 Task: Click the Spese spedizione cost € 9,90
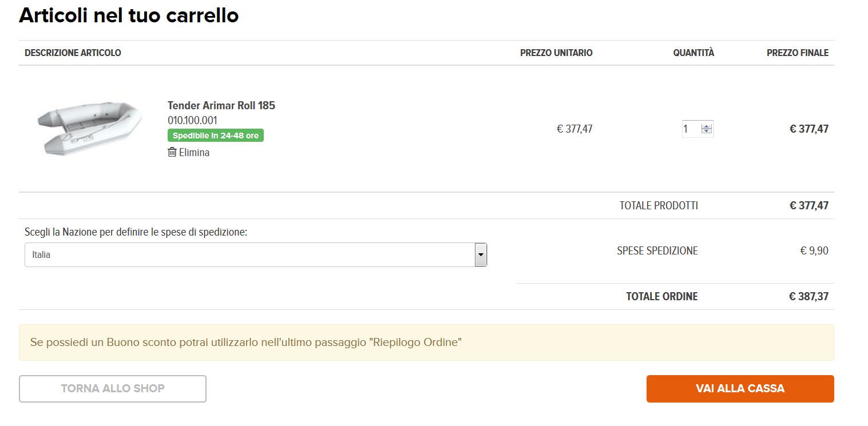[x=814, y=251]
